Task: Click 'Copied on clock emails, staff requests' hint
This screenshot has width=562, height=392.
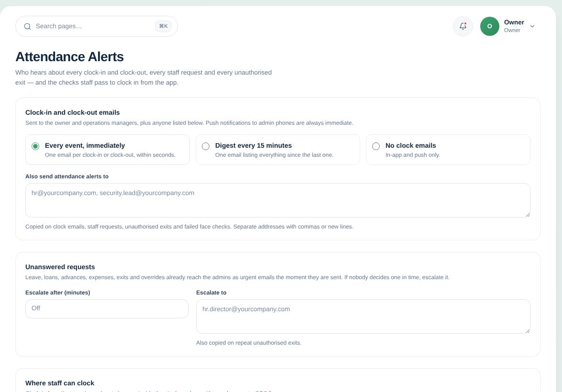Action: click(189, 227)
